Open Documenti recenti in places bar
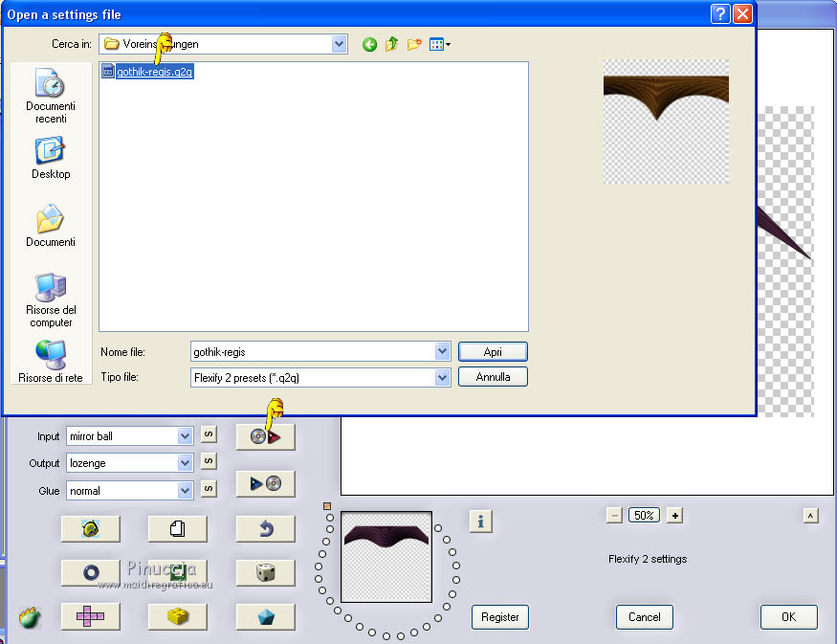The height and width of the screenshot is (644, 837). point(51,96)
